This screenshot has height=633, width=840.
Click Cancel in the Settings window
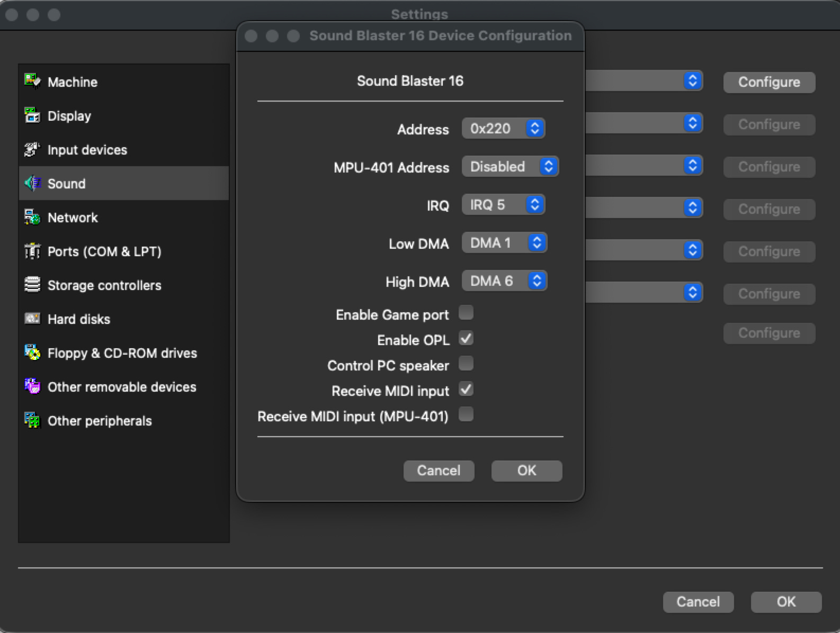coord(698,602)
